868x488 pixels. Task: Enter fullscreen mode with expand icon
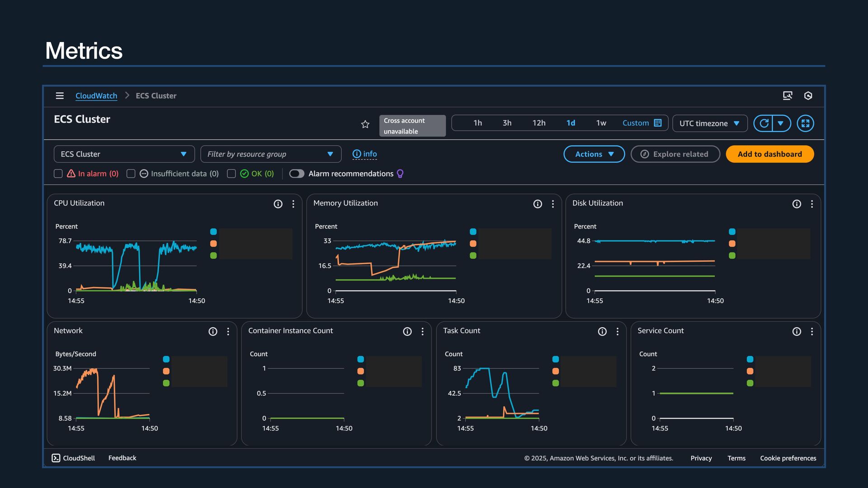[x=805, y=123]
